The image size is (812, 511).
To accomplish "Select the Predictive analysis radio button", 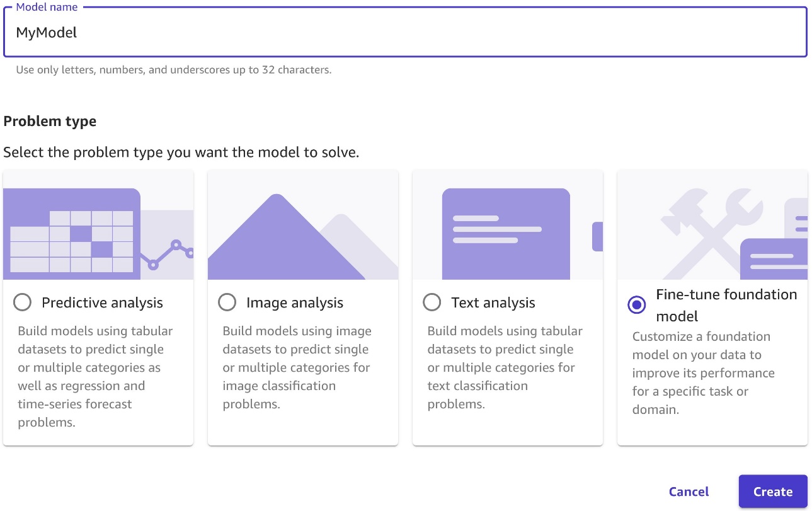I will point(22,302).
